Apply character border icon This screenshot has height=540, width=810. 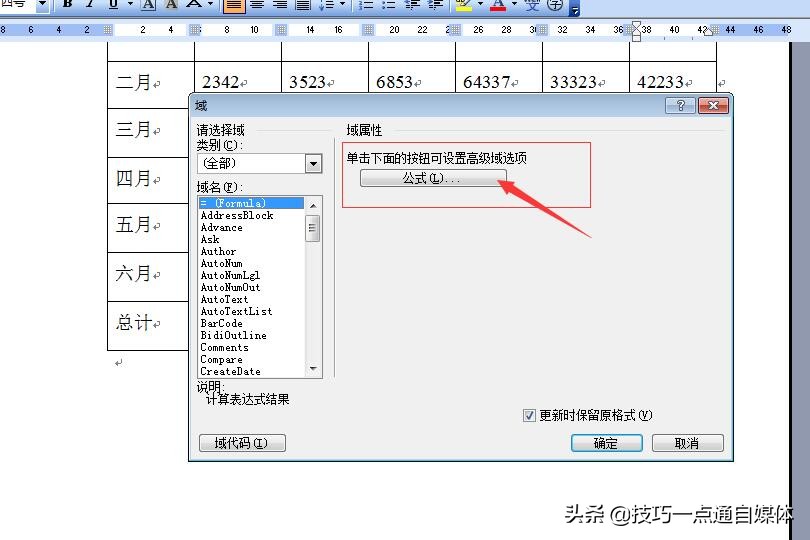coord(148,4)
